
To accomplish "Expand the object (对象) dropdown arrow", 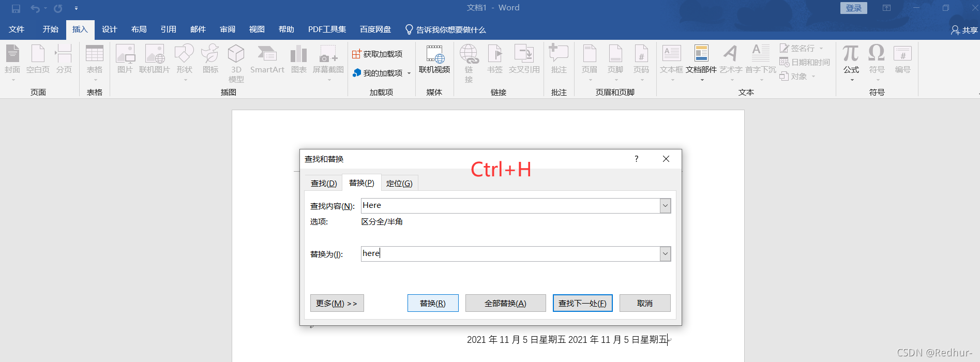I will click(813, 77).
